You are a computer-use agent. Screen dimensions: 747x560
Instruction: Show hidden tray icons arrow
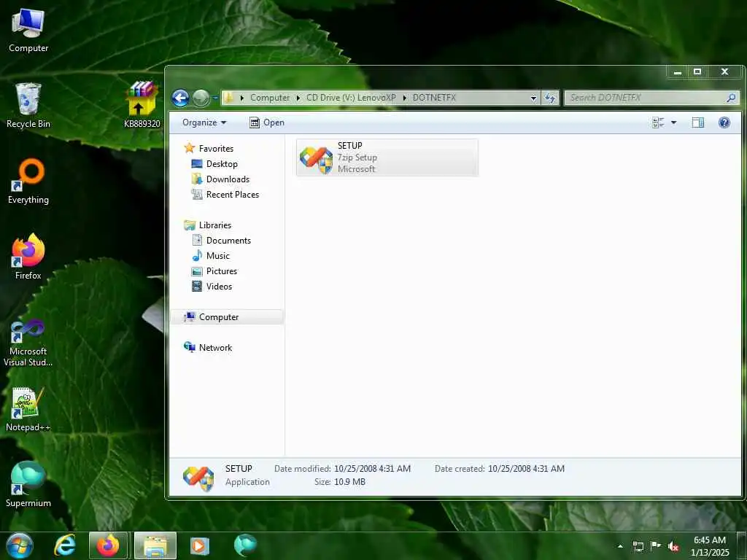click(x=620, y=546)
